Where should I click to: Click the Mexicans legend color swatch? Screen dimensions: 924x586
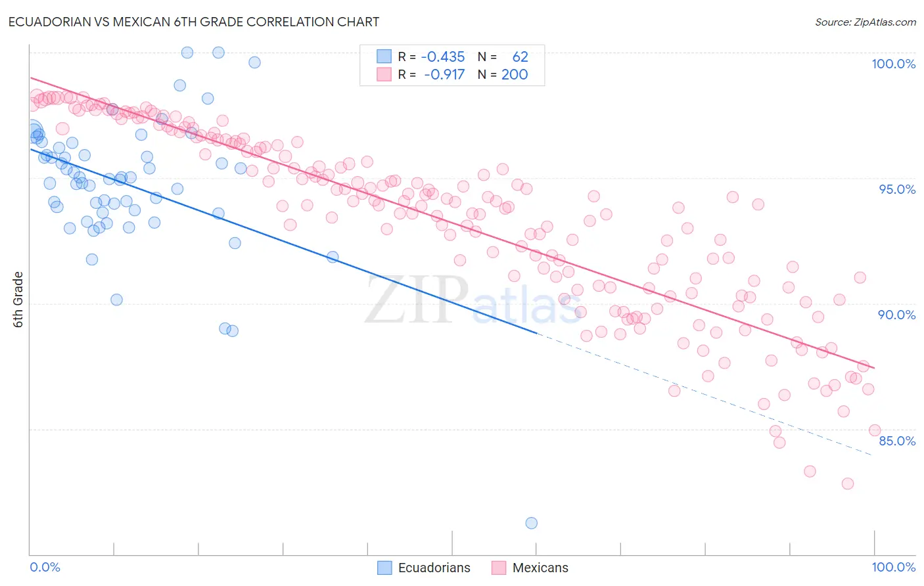pos(499,568)
